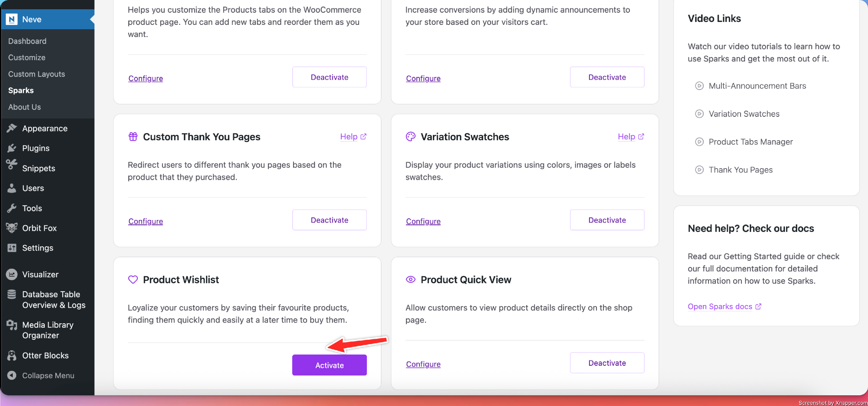Open Plugins via its plug icon
868x406 pixels.
click(x=12, y=148)
